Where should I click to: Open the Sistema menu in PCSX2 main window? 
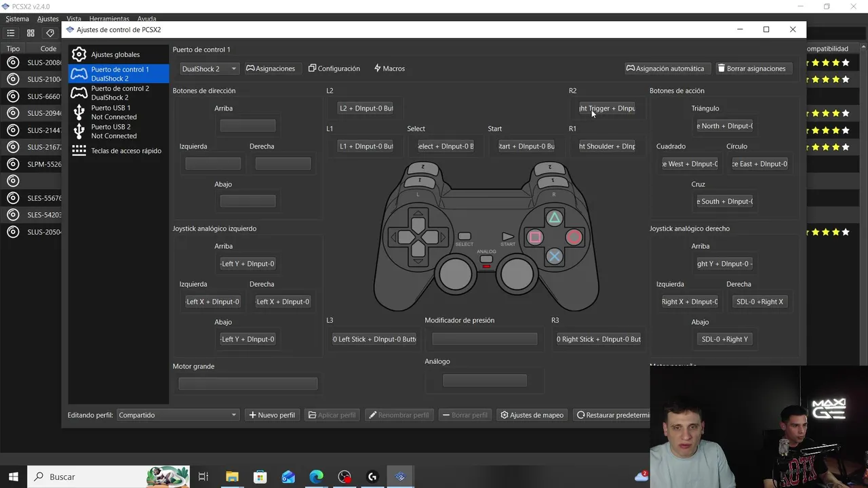18,19
